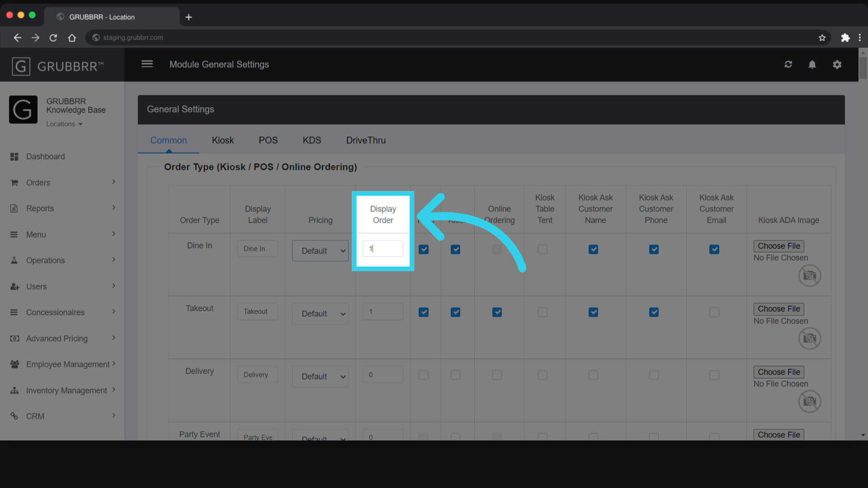Click the Delivery no-image placeholder icon

809,402
